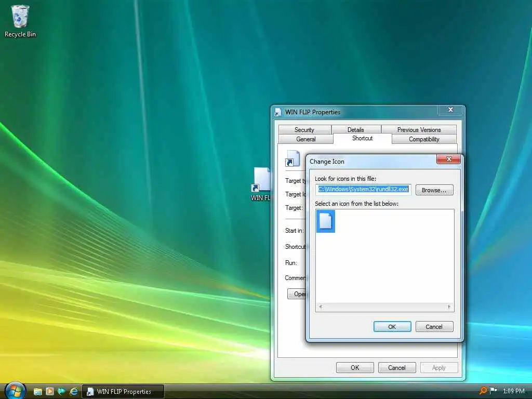Image resolution: width=532 pixels, height=399 pixels.
Task: Click the 'Run:' label in Properties
Action: pyautogui.click(x=291, y=263)
